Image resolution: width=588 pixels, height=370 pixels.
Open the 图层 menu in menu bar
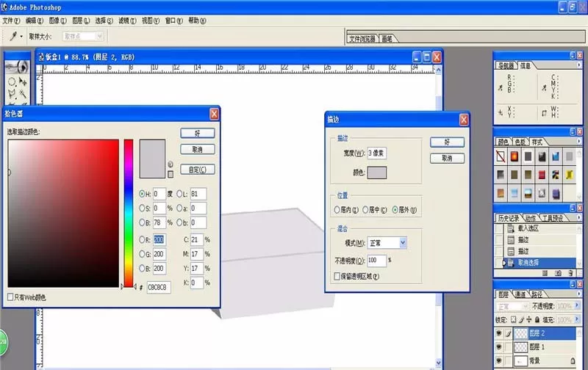tap(81, 21)
